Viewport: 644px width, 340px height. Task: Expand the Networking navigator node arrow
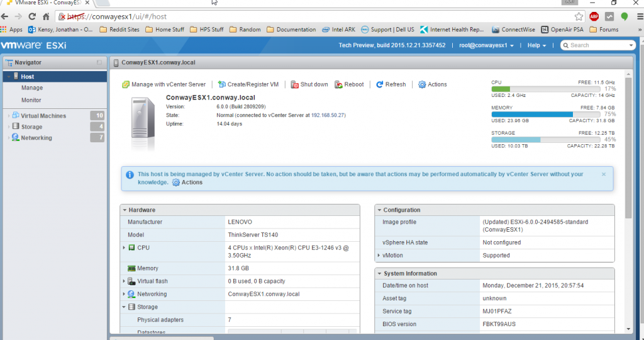9,138
